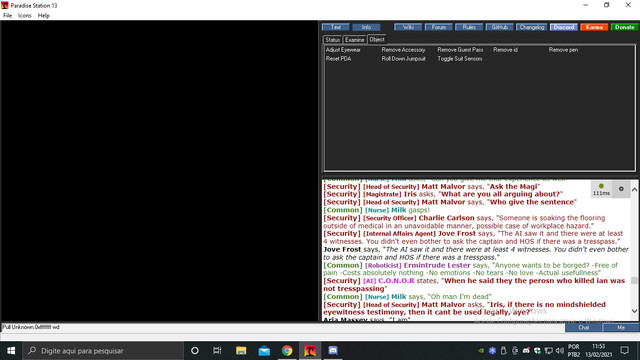
Task: Click the 'Milk gasps!' chat line
Action: pos(376,210)
